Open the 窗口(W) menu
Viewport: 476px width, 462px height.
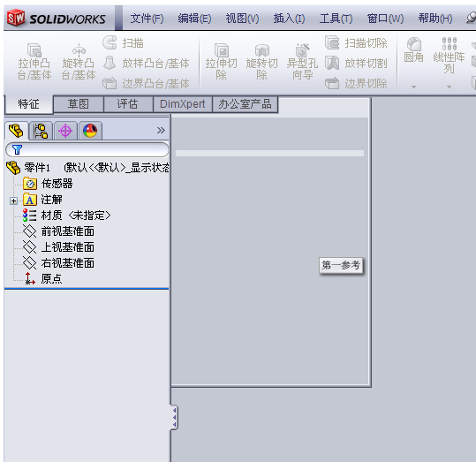click(x=385, y=19)
